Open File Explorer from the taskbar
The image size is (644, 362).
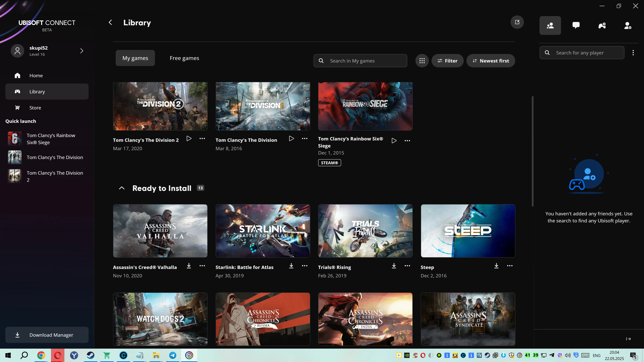coord(156,355)
